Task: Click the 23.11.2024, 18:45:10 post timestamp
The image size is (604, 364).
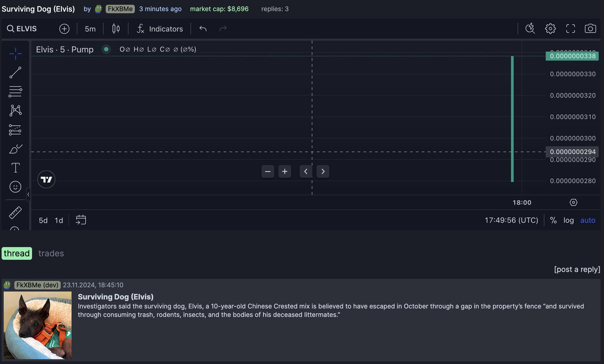Action: click(93, 285)
